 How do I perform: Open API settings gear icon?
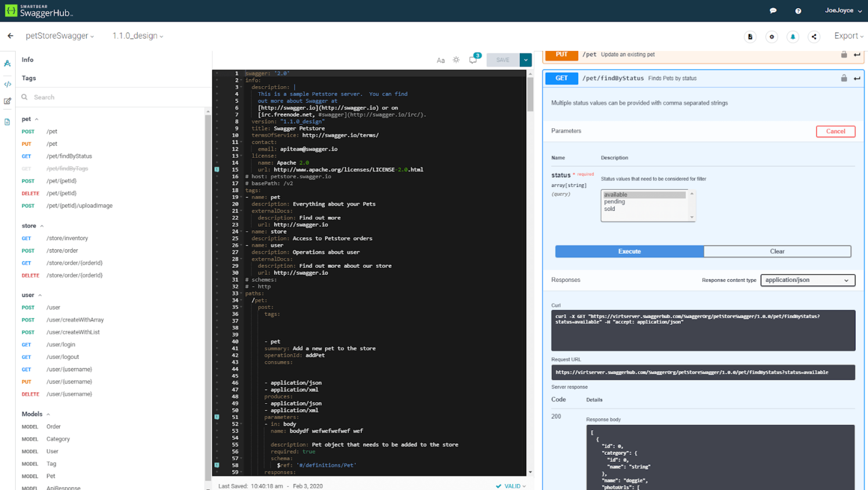click(x=772, y=36)
